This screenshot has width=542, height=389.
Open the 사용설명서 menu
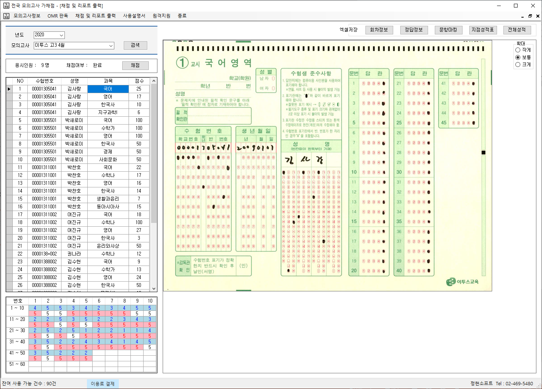pyautogui.click(x=134, y=16)
